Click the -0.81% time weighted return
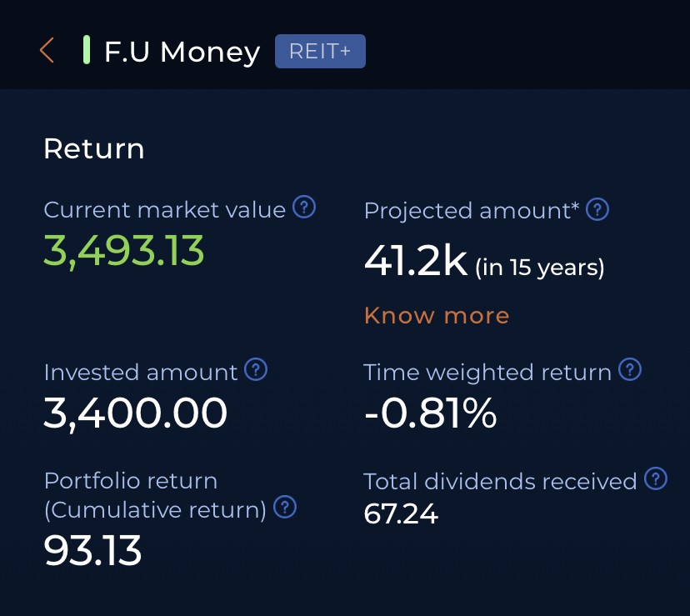Viewport: 690px width, 616px height. pos(430,413)
